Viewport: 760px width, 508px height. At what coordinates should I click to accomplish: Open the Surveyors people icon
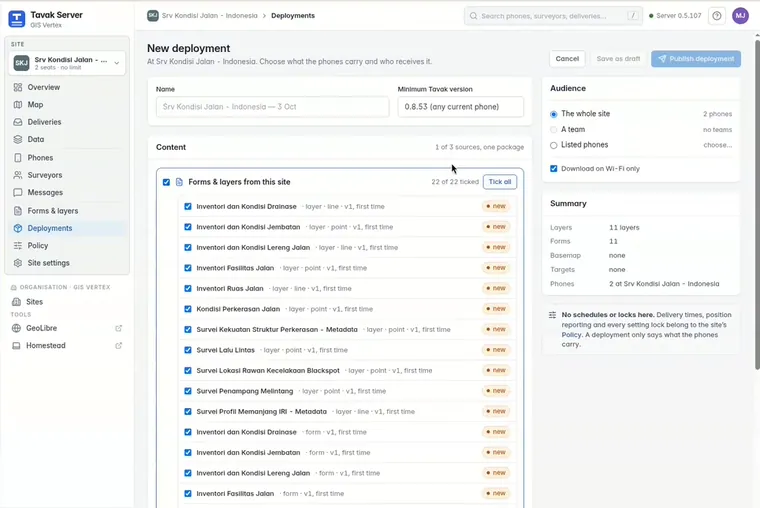click(18, 175)
